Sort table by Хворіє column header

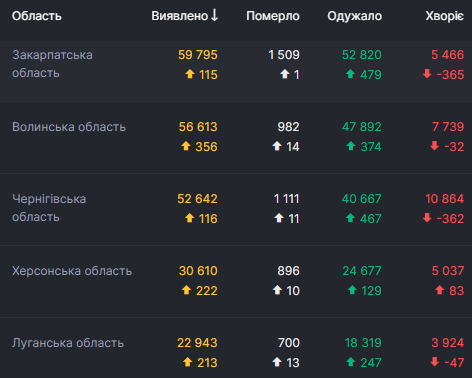pos(444,16)
